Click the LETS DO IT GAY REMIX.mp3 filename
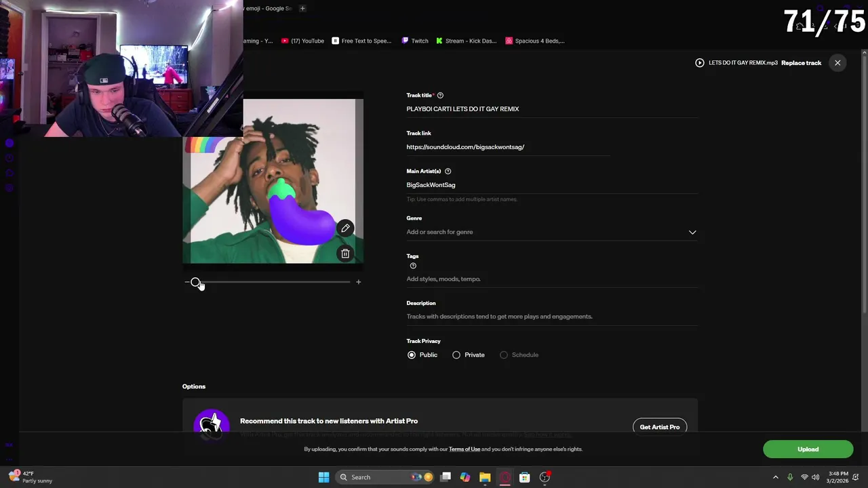Viewport: 868px width, 488px height. (743, 63)
